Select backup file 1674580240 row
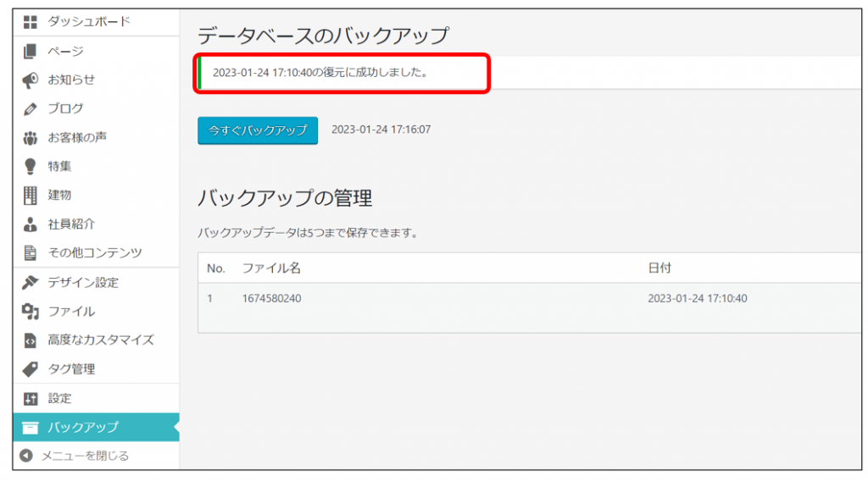Viewport: 868px width, 481px height. 270,299
